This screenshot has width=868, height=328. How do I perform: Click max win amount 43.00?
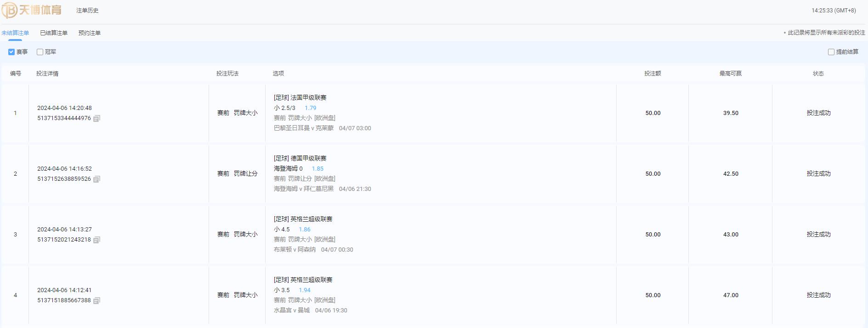coord(731,235)
